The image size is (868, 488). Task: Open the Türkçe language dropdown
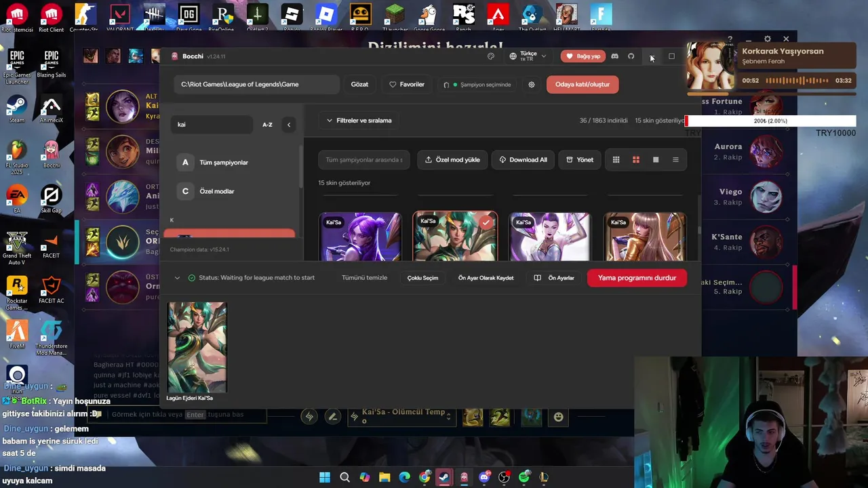[528, 56]
